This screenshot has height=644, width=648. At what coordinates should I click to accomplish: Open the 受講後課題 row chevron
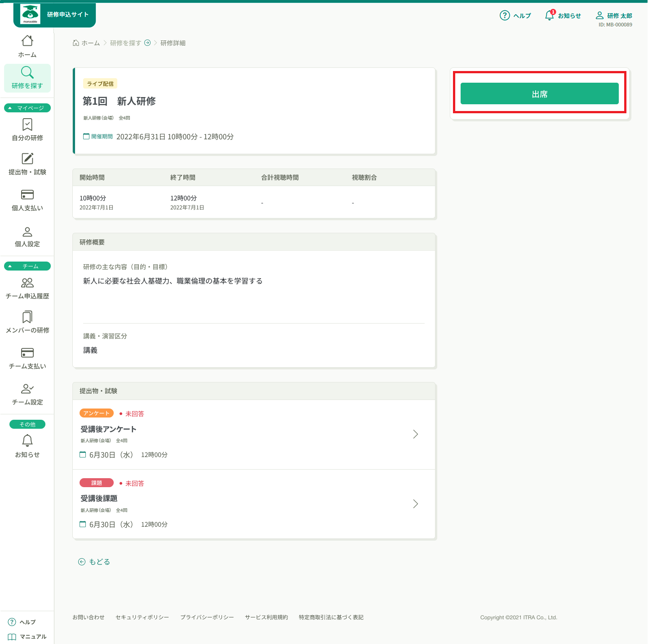click(416, 504)
